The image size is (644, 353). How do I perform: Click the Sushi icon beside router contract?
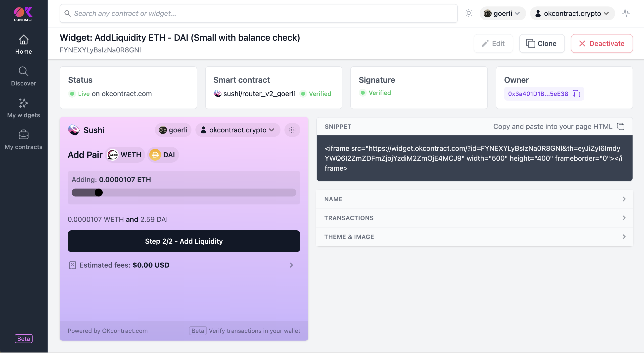tap(218, 94)
